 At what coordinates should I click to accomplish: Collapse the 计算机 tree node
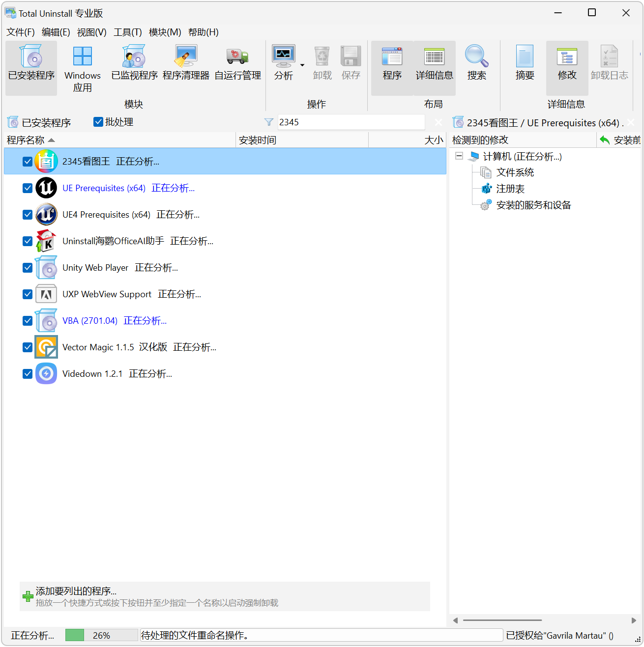459,156
